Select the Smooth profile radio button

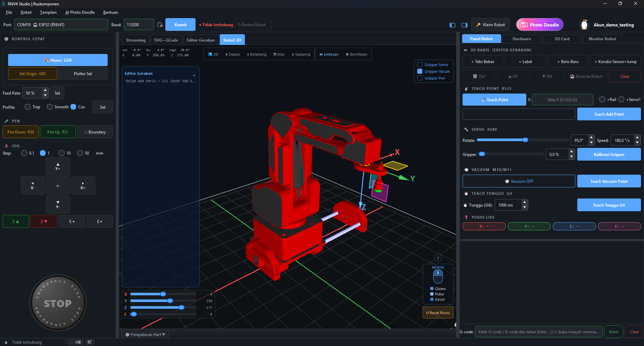coord(50,107)
